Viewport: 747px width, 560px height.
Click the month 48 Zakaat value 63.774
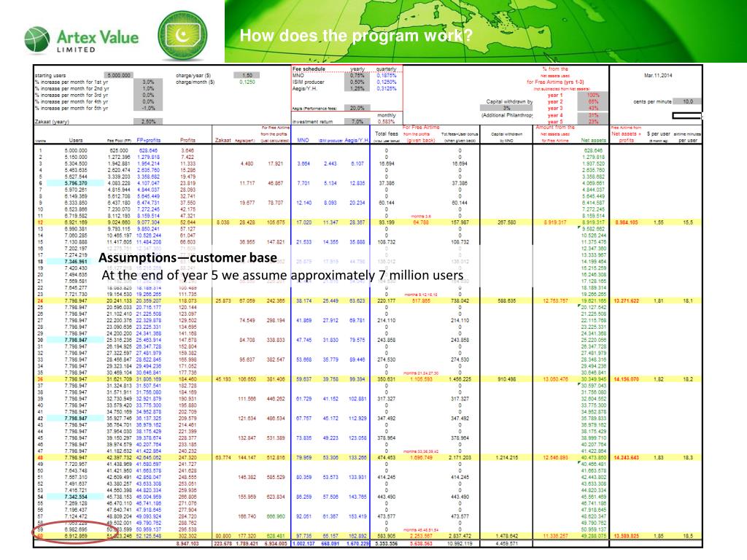point(223,458)
